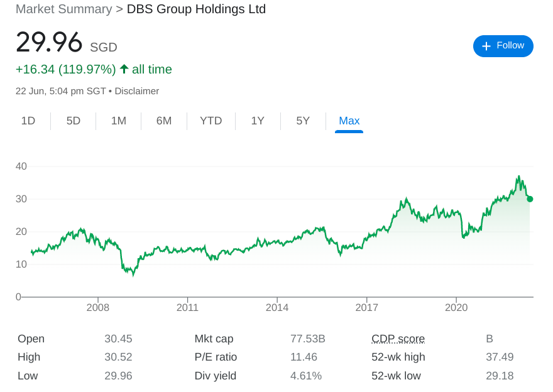553x392 pixels.
Task: Select the 1D time range tab
Action: coord(28,121)
